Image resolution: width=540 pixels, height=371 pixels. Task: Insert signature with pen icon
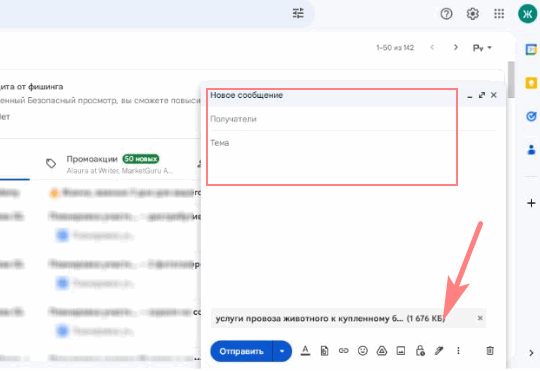pos(439,351)
